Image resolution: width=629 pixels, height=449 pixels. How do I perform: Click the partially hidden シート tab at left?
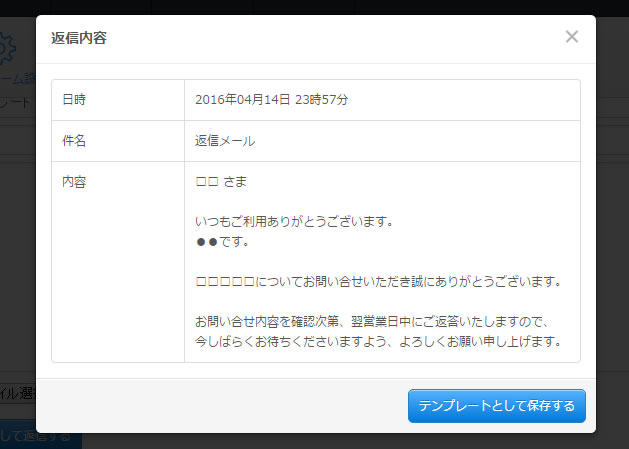(x=17, y=102)
